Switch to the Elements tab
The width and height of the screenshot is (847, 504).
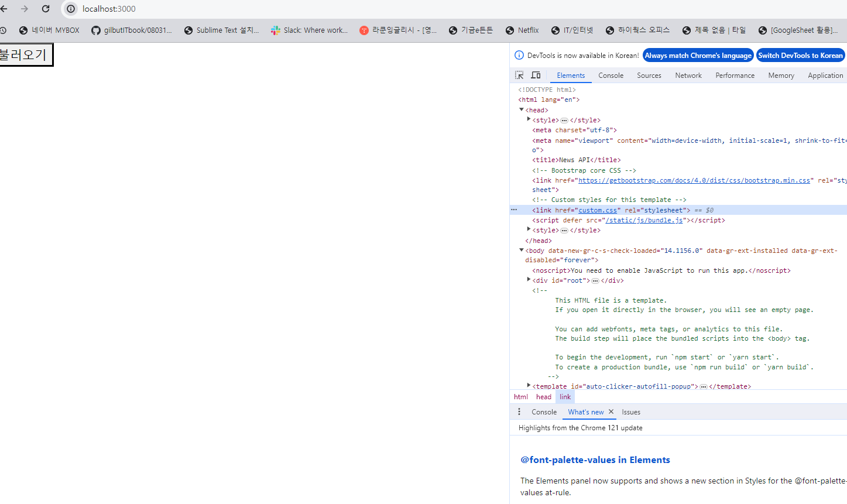coord(571,76)
